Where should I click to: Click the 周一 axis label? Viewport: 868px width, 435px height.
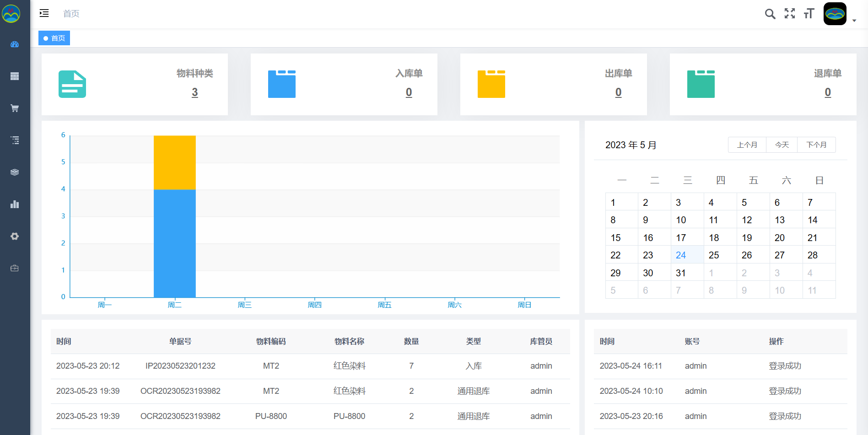tap(105, 305)
